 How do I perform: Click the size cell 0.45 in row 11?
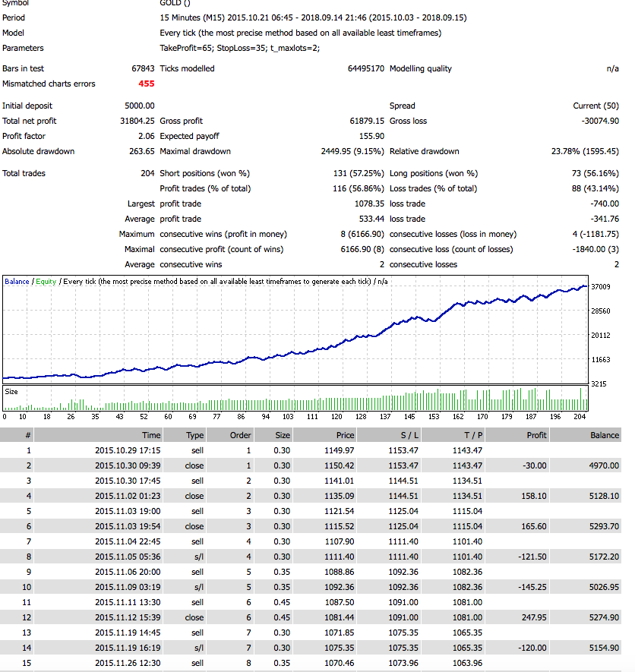coord(282,602)
